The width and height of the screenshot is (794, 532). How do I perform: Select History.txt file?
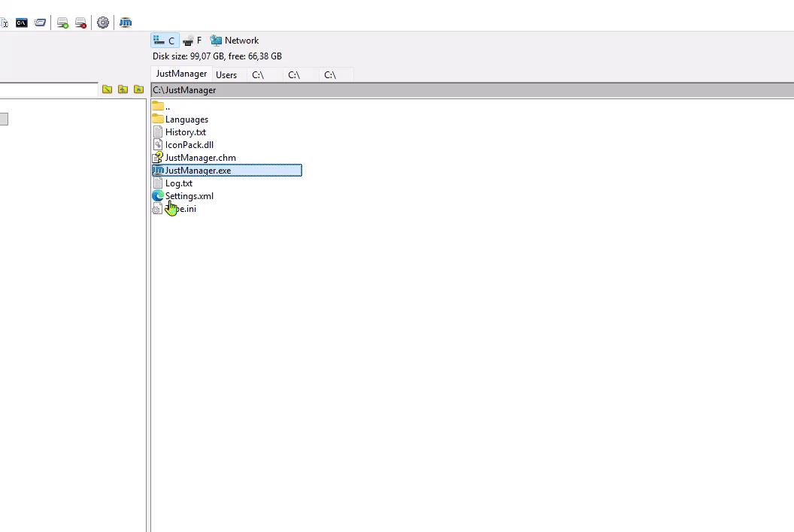179,132
